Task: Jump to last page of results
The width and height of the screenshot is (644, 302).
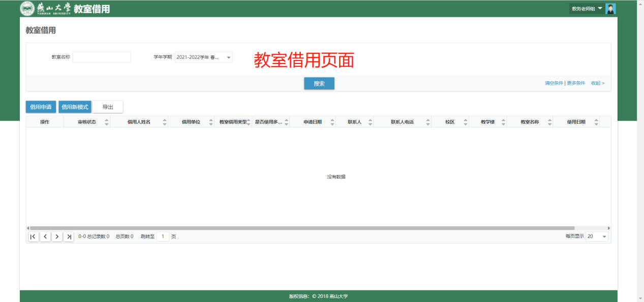Action: (69, 237)
